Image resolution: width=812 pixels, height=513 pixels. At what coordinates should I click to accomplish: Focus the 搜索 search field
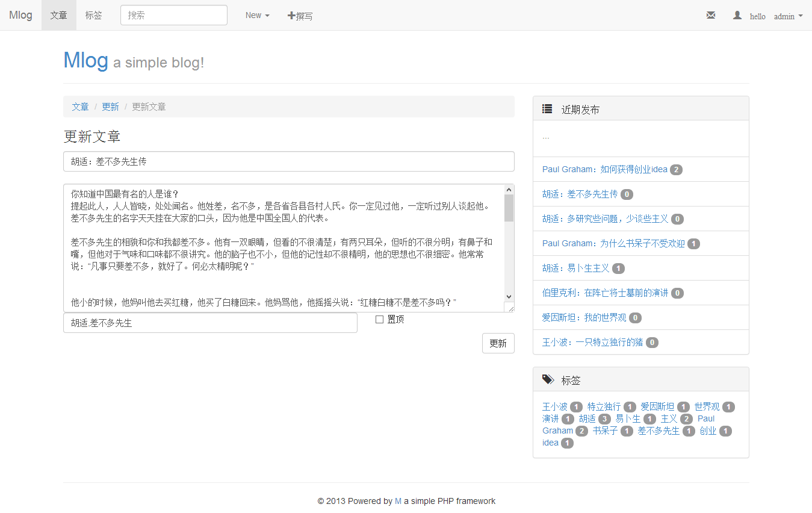[x=173, y=16]
